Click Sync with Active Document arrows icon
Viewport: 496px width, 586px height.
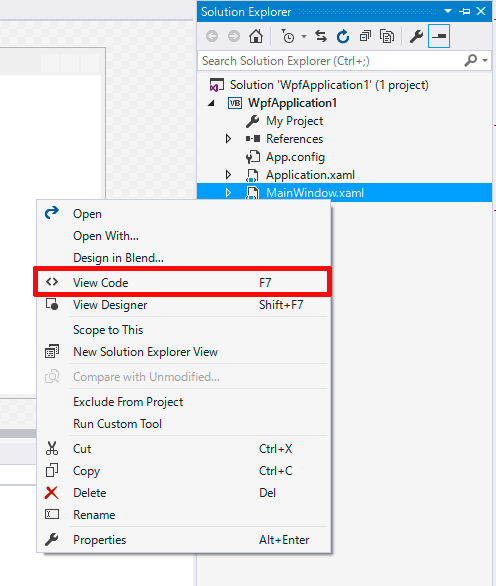321,37
